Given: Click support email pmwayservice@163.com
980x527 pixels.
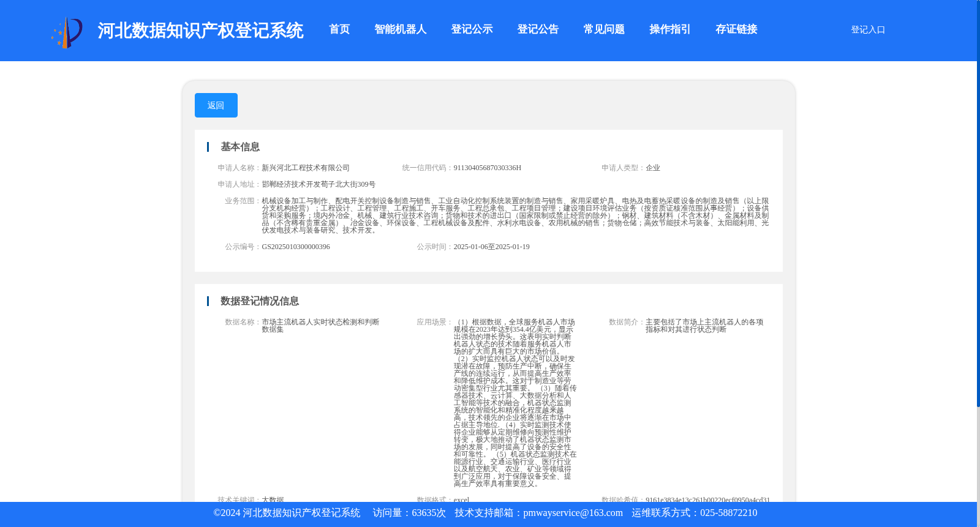Looking at the screenshot, I should coord(573,513).
